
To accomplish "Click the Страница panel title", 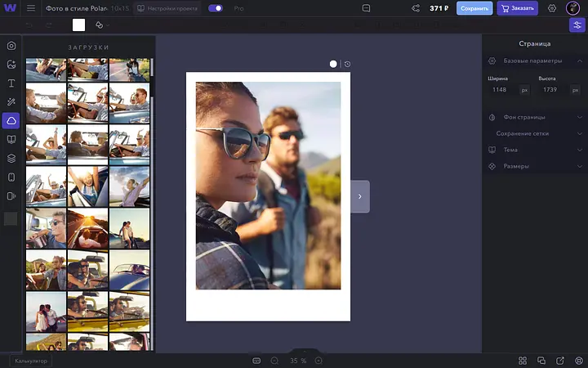I will click(534, 44).
